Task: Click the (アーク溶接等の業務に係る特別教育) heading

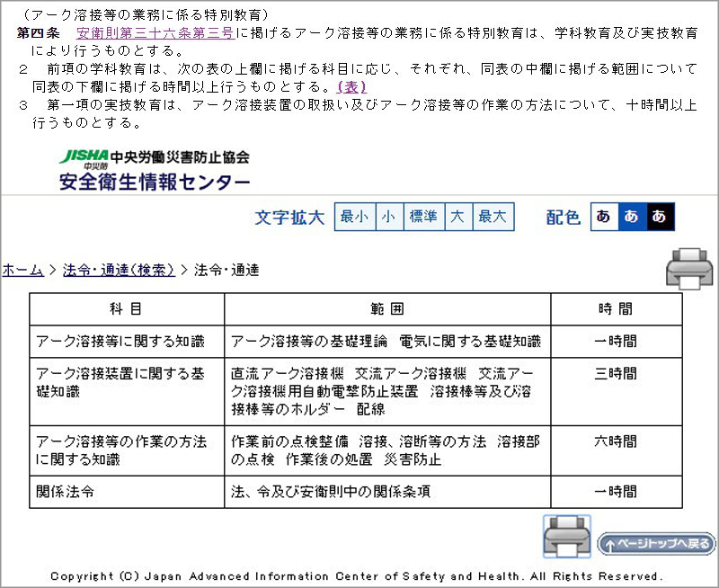Action: point(145,15)
